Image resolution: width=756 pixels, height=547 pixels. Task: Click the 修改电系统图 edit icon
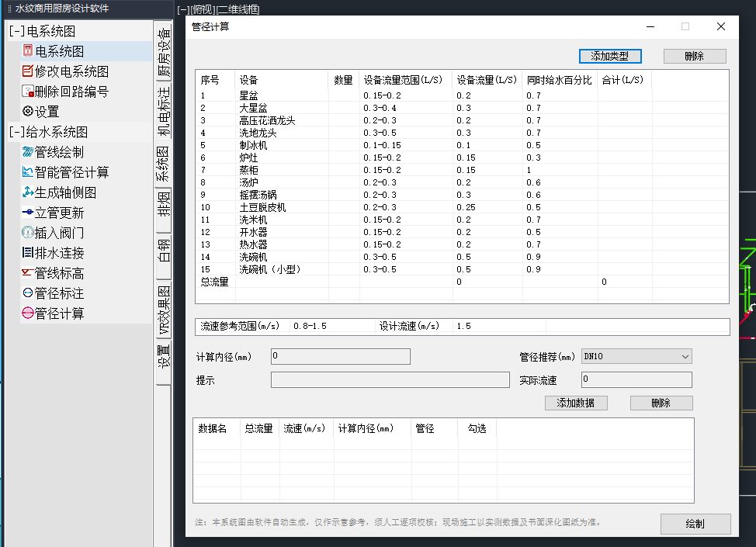(28, 71)
